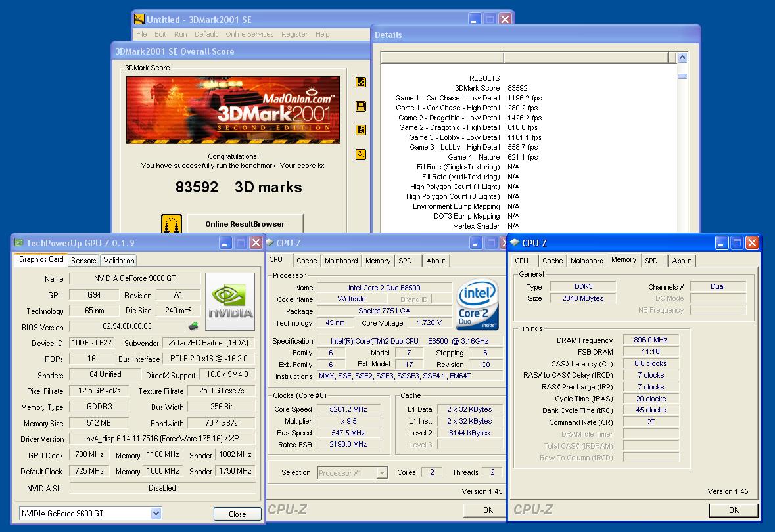
Task: Switch to Cache tab in right CPU-Z window
Action: tap(553, 261)
